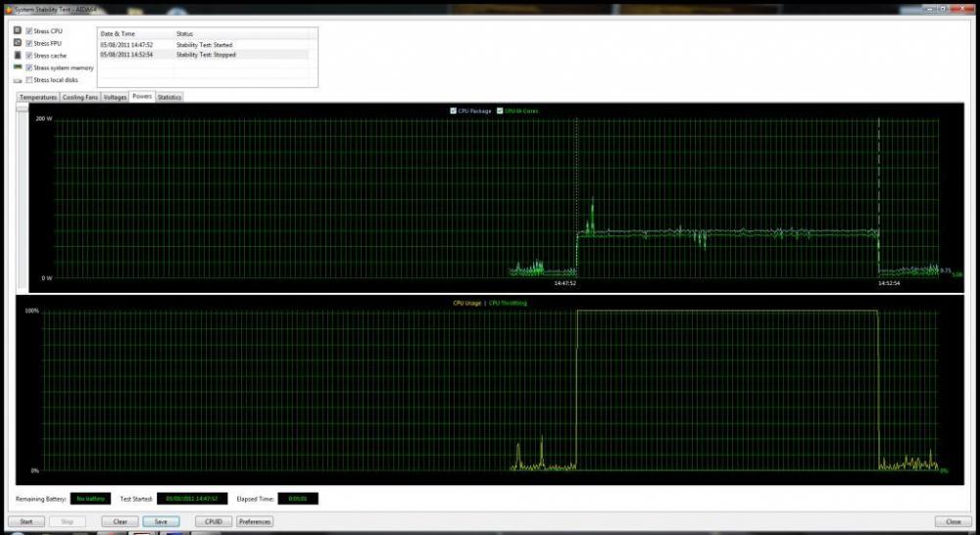980x535 pixels.
Task: Go to the Statistics tab
Action: pos(170,97)
